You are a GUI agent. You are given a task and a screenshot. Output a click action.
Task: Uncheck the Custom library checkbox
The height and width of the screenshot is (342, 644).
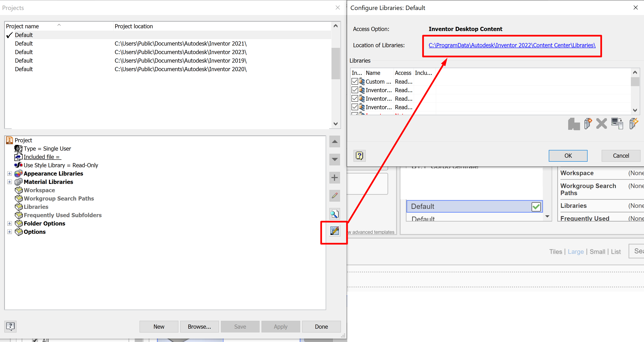coord(354,81)
